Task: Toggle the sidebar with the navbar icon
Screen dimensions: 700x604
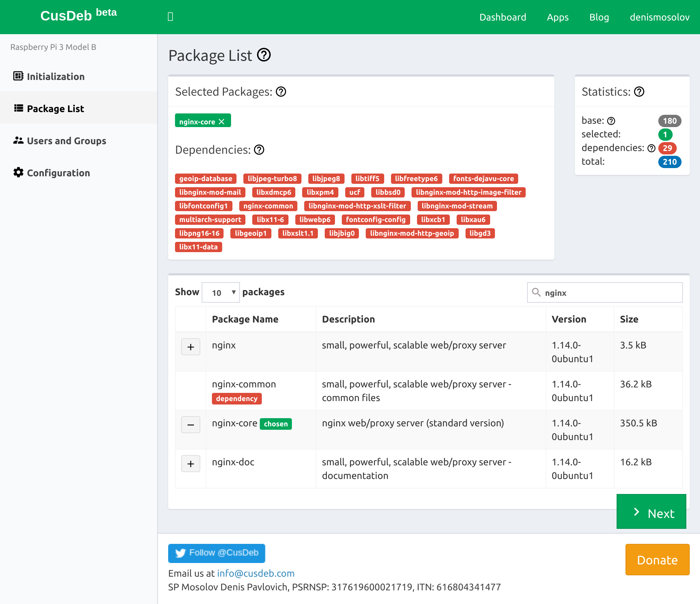Action: [x=170, y=17]
